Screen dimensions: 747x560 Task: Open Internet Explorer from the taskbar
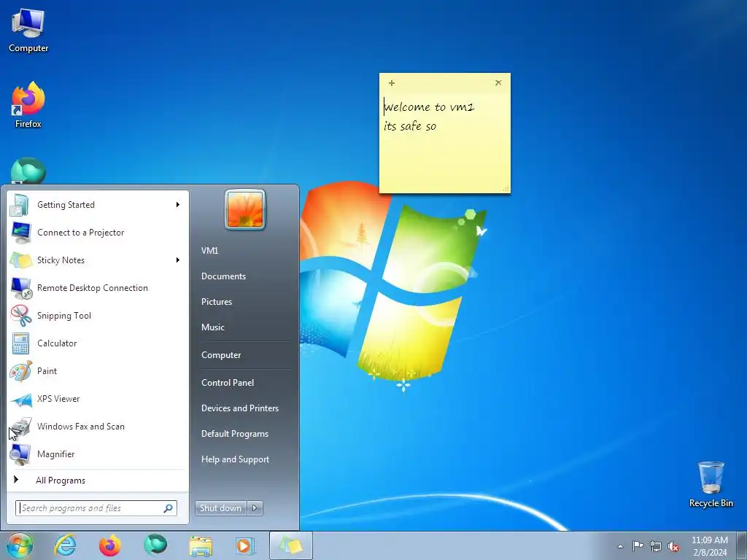tap(65, 545)
